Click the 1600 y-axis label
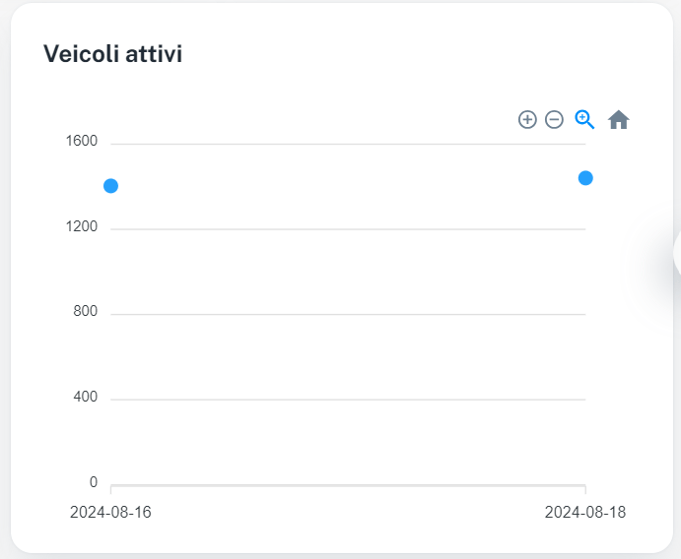Viewport: 681px width, 559px height. (82, 141)
